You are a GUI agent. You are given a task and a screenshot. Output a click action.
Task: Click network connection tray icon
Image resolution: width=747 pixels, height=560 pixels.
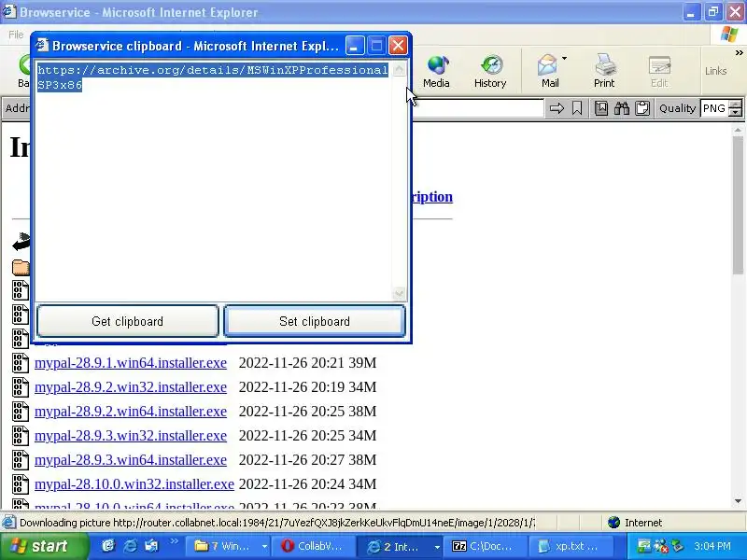(643, 546)
